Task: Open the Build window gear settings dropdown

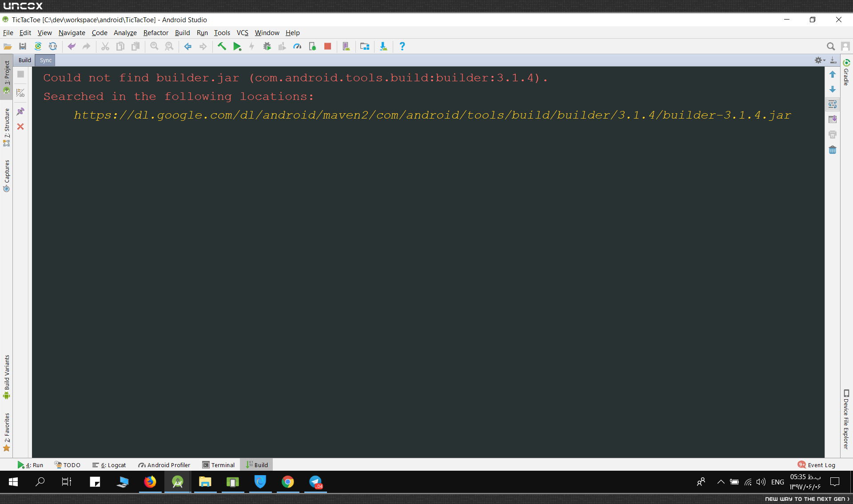Action: tap(820, 60)
